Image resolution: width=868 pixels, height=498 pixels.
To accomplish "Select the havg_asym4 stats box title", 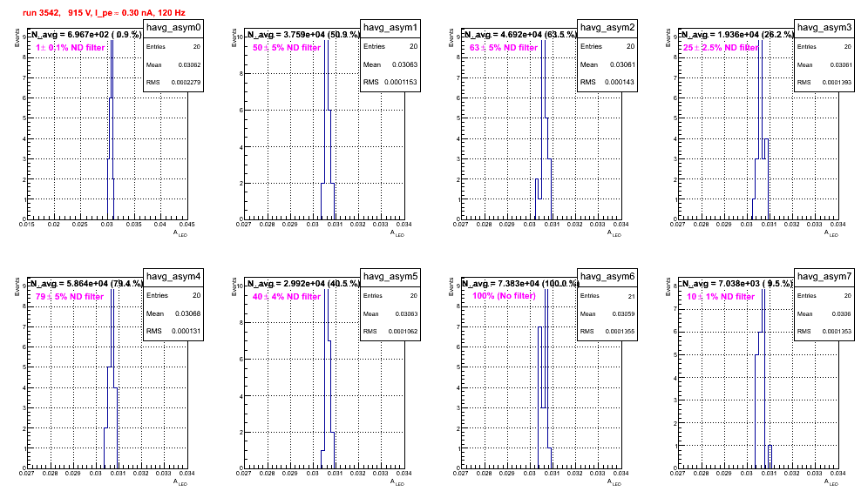I will pos(173,276).
